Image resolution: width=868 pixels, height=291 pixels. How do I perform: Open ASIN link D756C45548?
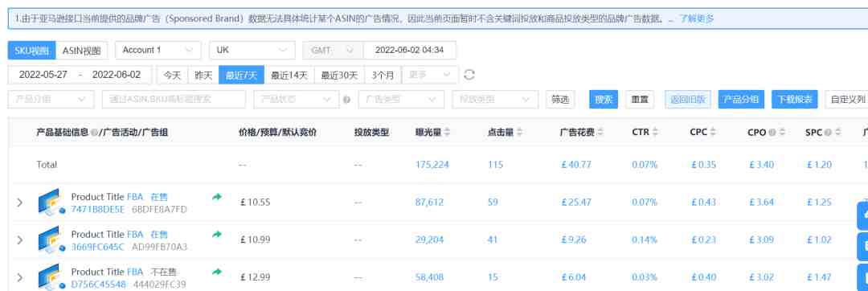[x=99, y=285]
